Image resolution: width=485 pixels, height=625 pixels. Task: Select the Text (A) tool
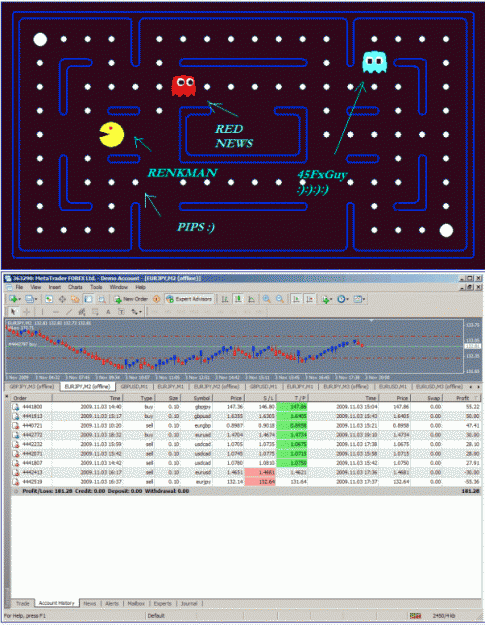(108, 312)
